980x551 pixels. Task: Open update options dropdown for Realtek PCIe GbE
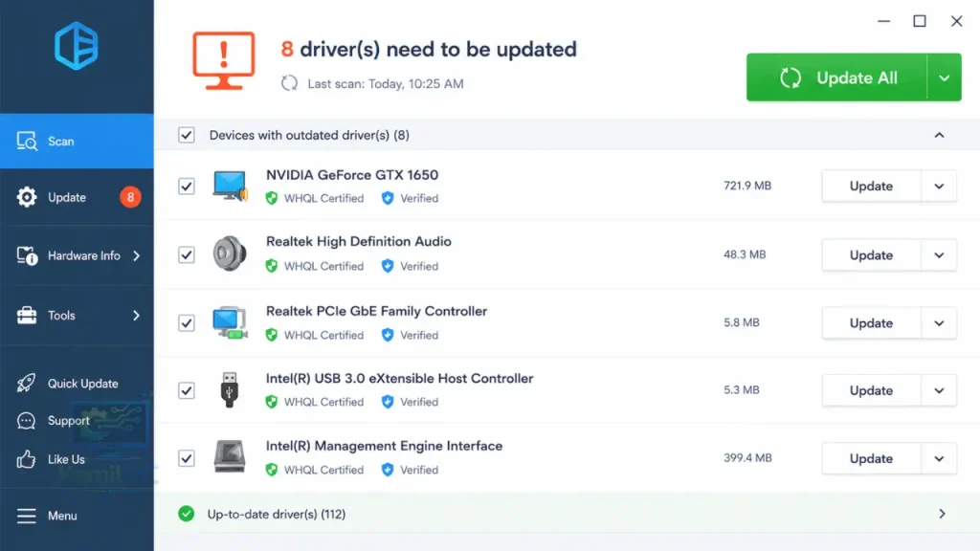pos(939,323)
